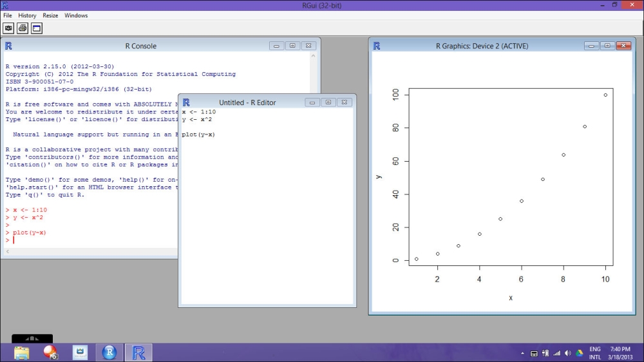This screenshot has height=362, width=644.
Task: Click the R Console scrollbar up arrow
Action: point(314,56)
